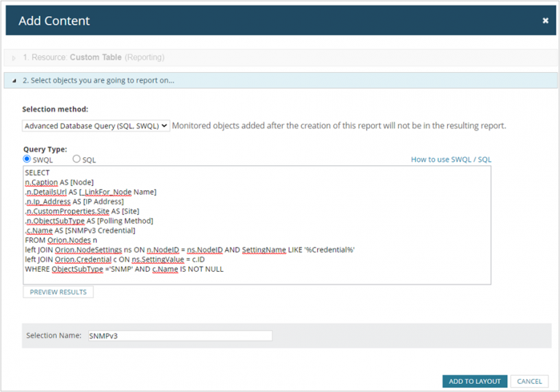Click the left JOIN Orion.Credential line

pos(114,259)
